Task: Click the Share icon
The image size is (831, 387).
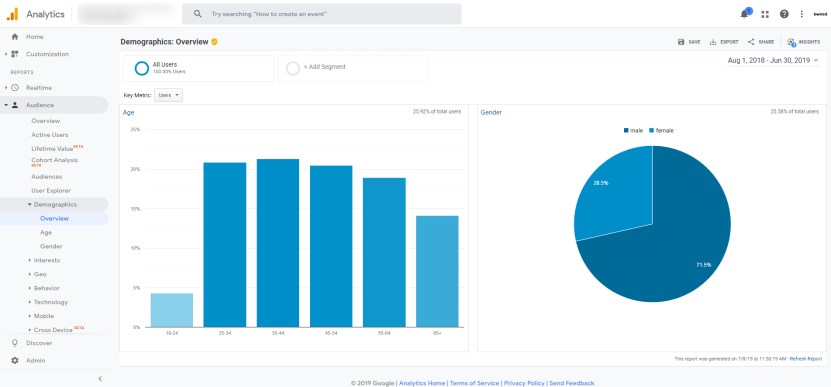Action: click(751, 42)
